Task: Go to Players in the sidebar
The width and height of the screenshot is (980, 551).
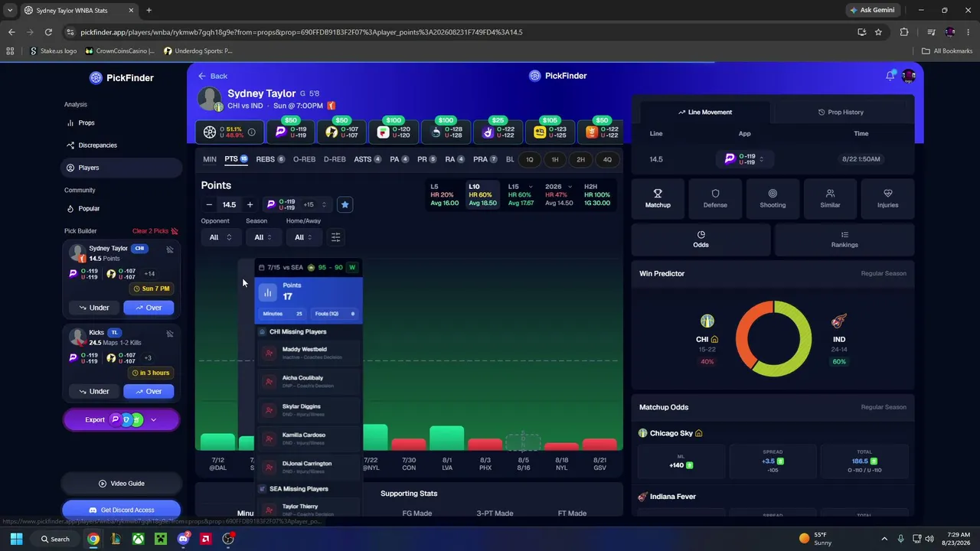Action: point(122,168)
